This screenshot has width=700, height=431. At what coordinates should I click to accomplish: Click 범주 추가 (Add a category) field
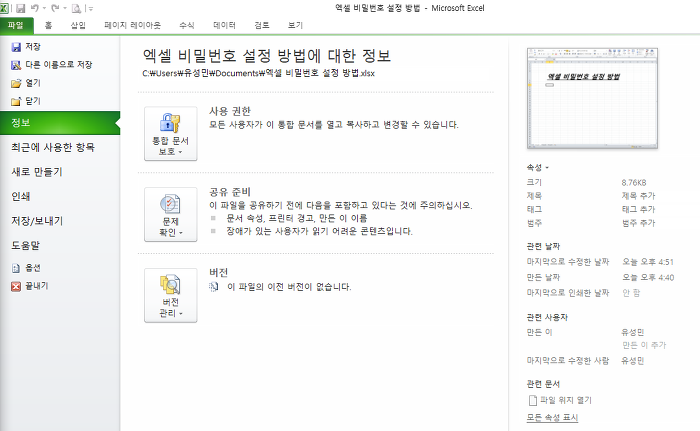(x=638, y=223)
